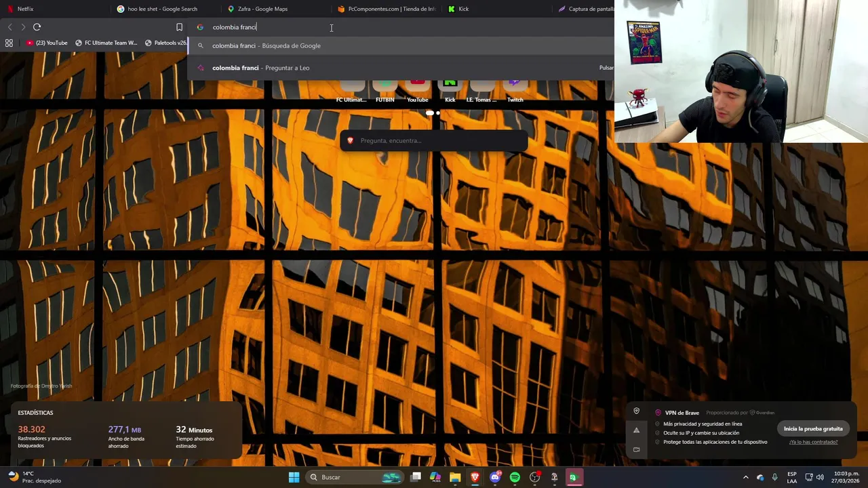
Task: Click the taskbar Buscar search box
Action: point(355,477)
